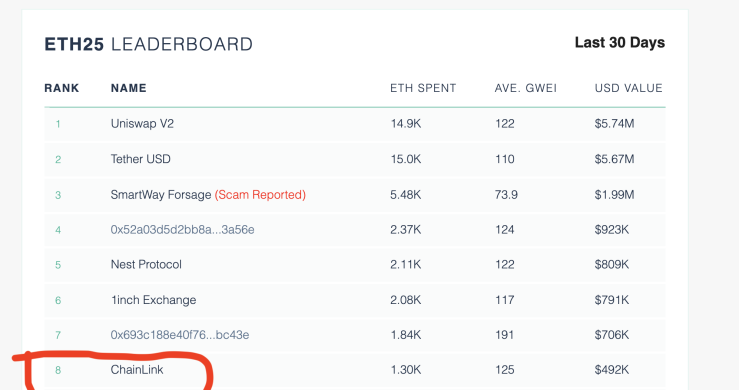The width and height of the screenshot is (739, 390).
Task: Click the $809K USD value
Action: 611,265
